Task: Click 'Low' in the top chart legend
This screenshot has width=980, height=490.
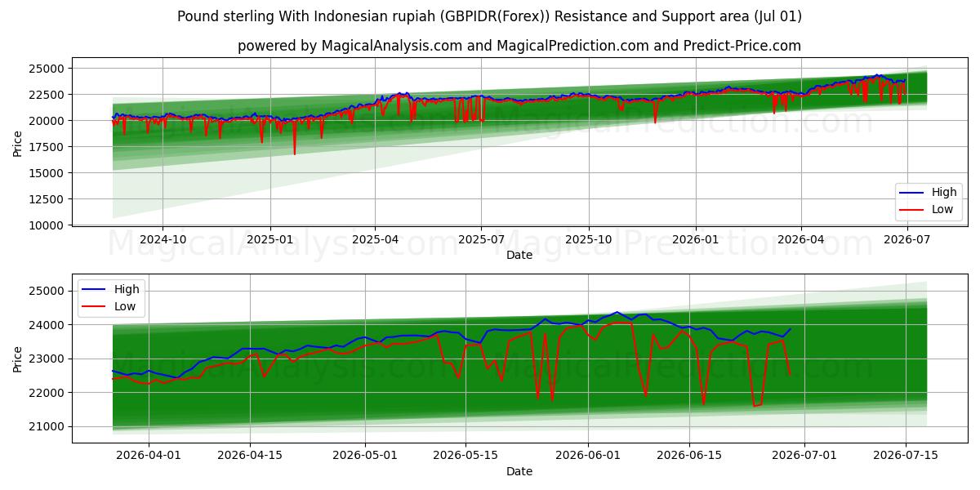Action: tap(942, 209)
